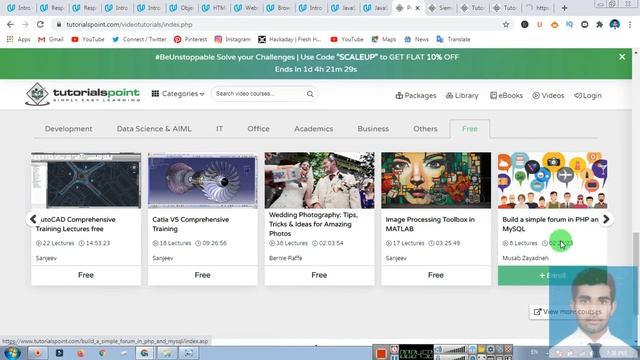Switch to the Others tab
The width and height of the screenshot is (640, 360).
coord(425,129)
